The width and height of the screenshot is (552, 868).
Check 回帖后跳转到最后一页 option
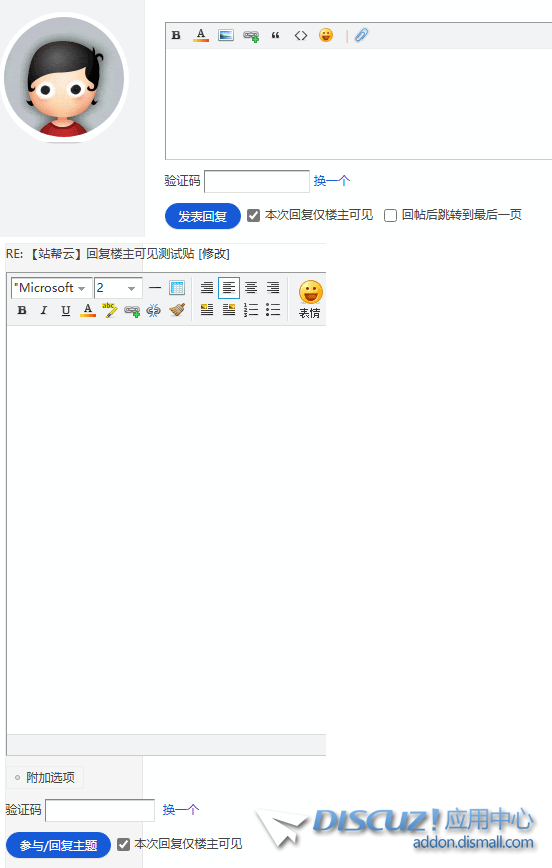point(390,215)
